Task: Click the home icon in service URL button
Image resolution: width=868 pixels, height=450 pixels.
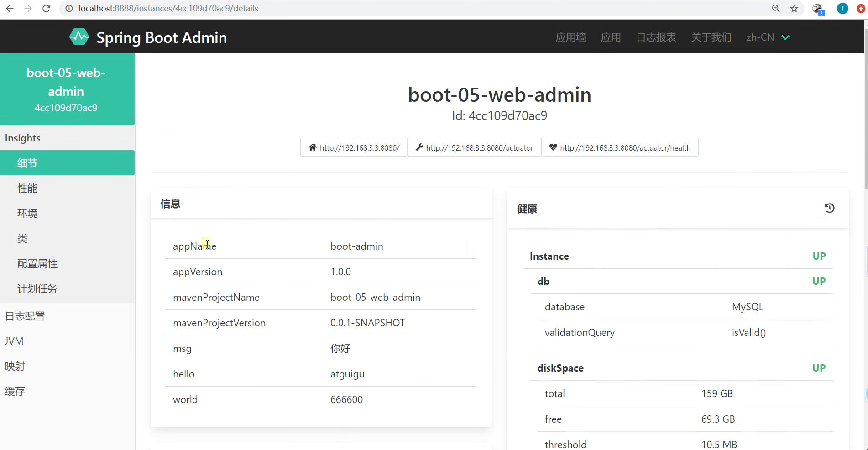Action: (x=312, y=147)
